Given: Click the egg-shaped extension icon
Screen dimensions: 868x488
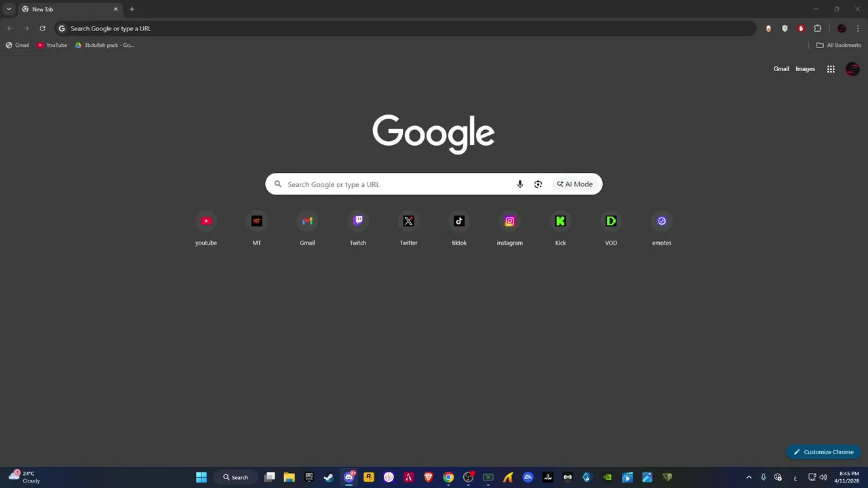Looking at the screenshot, I should [x=768, y=28].
